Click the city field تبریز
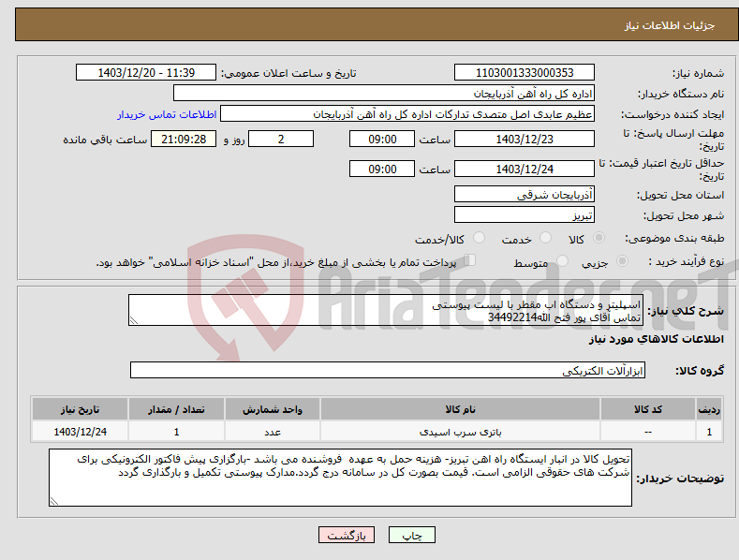Viewport: 739px width, 560px height. 525,215
